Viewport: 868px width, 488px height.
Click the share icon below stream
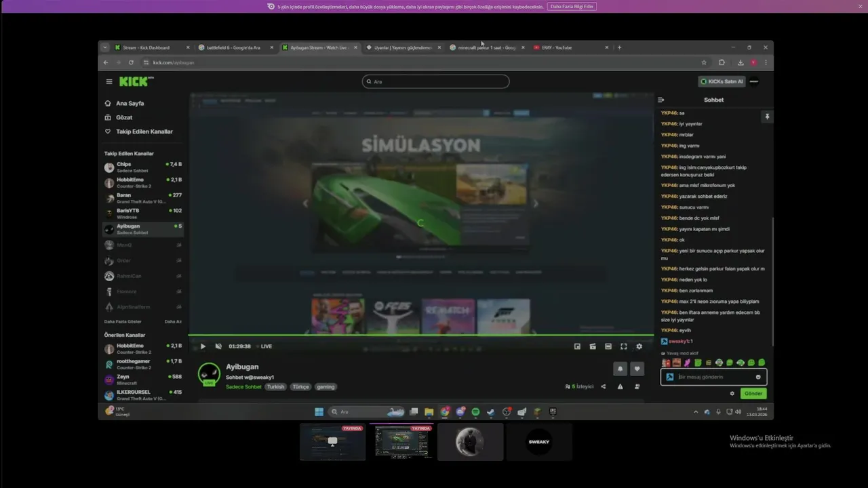(x=604, y=386)
